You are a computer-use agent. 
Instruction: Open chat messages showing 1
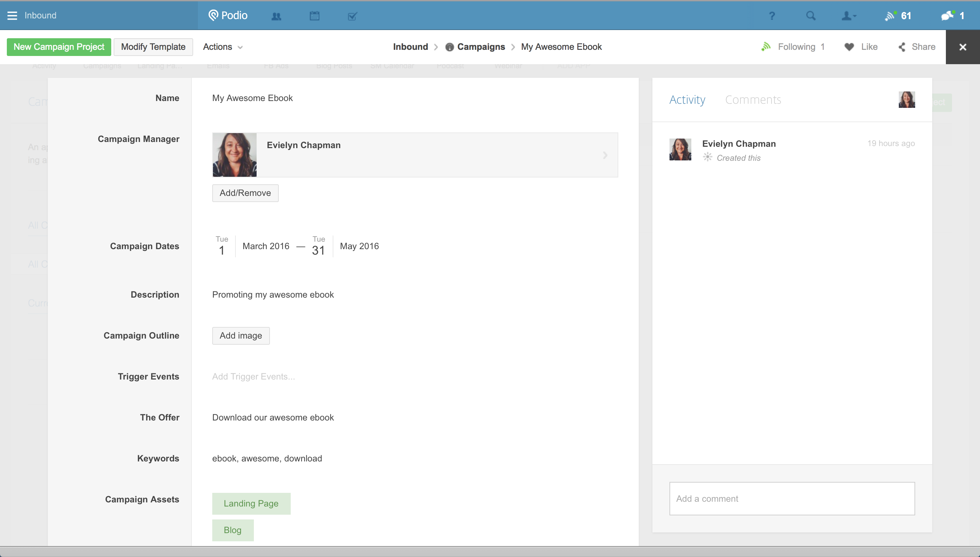[952, 16]
